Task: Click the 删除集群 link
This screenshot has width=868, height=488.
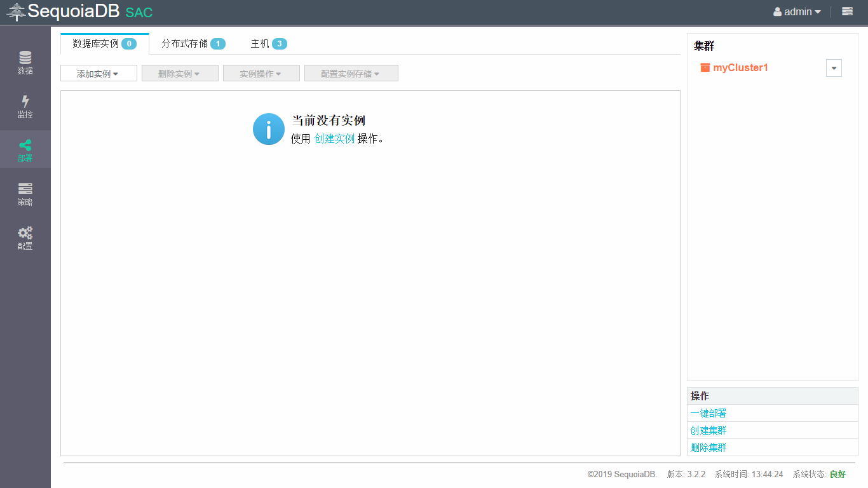Action: click(x=709, y=447)
